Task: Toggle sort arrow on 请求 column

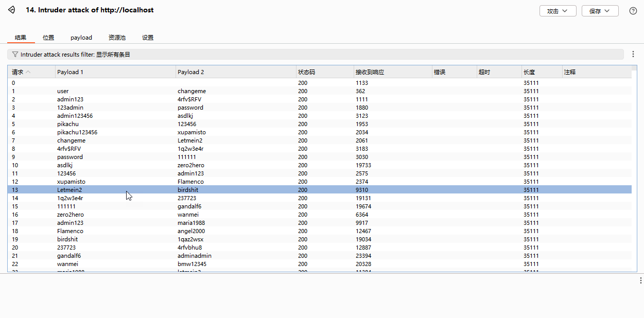Action: [x=28, y=72]
